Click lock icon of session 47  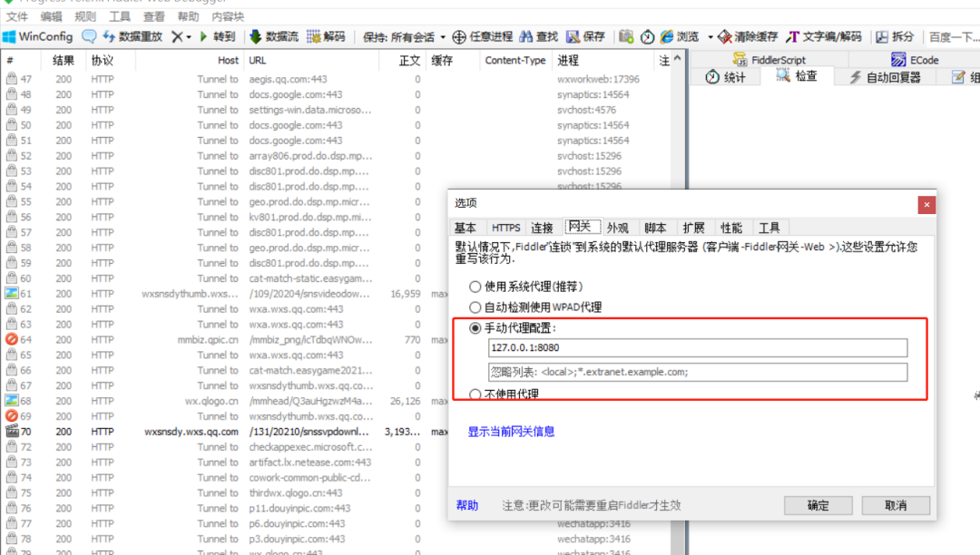point(11,79)
